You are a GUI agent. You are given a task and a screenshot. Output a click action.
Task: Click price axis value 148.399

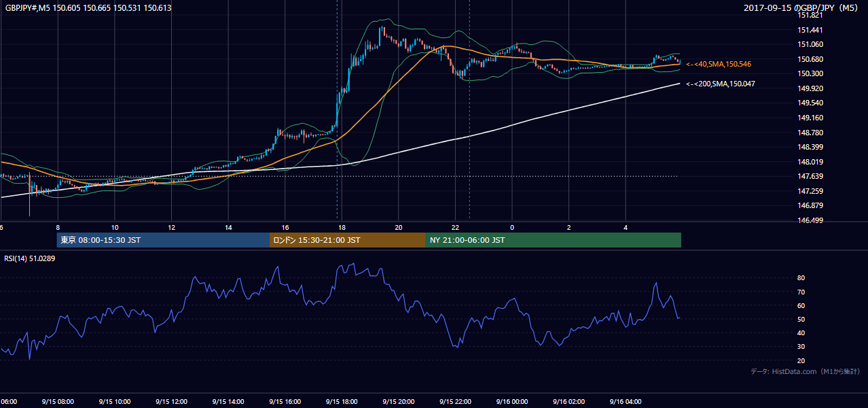pos(811,147)
